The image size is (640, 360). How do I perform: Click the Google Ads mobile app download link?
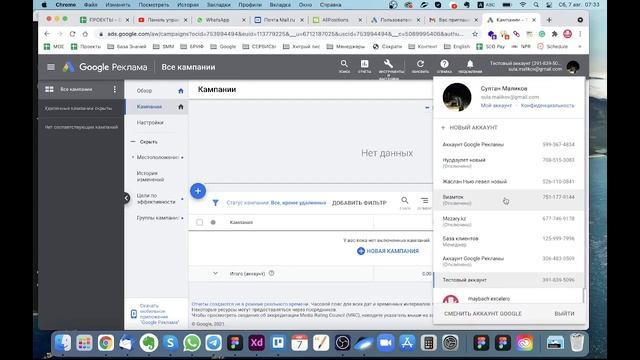(155, 314)
